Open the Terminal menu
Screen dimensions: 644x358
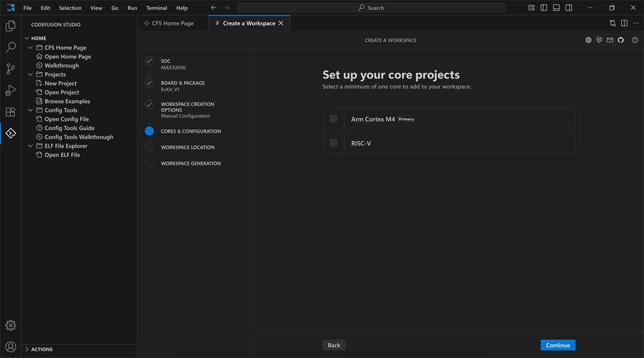[156, 8]
